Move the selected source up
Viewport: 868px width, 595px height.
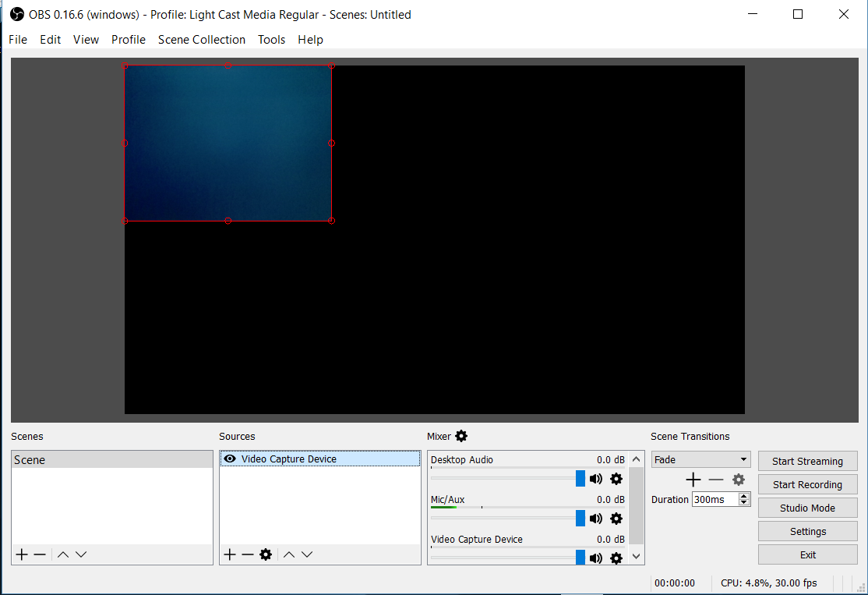tap(289, 554)
